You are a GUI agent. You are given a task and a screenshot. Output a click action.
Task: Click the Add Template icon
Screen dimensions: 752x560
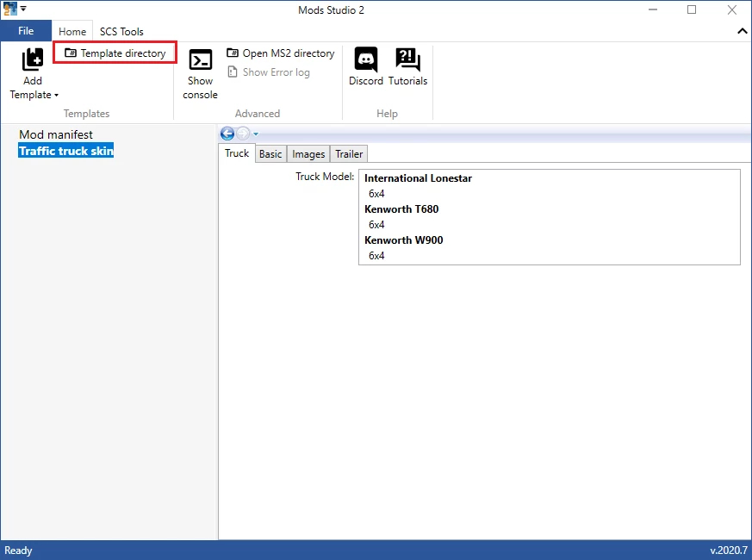[x=33, y=59]
